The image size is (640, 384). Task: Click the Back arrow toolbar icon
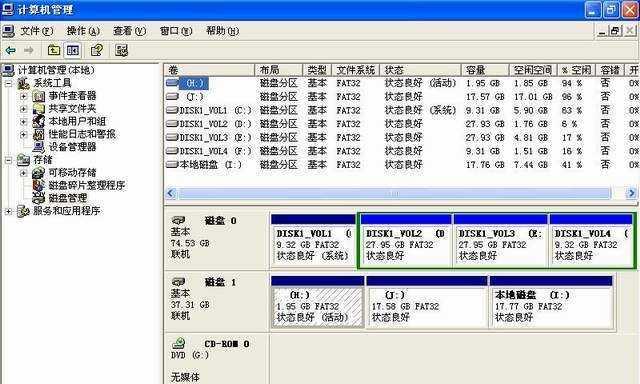11,50
